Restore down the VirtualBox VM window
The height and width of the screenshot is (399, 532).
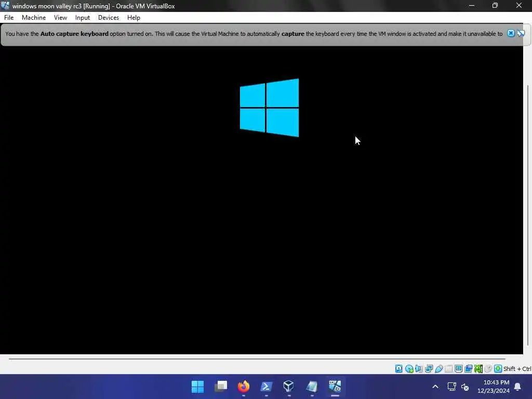tap(495, 5)
